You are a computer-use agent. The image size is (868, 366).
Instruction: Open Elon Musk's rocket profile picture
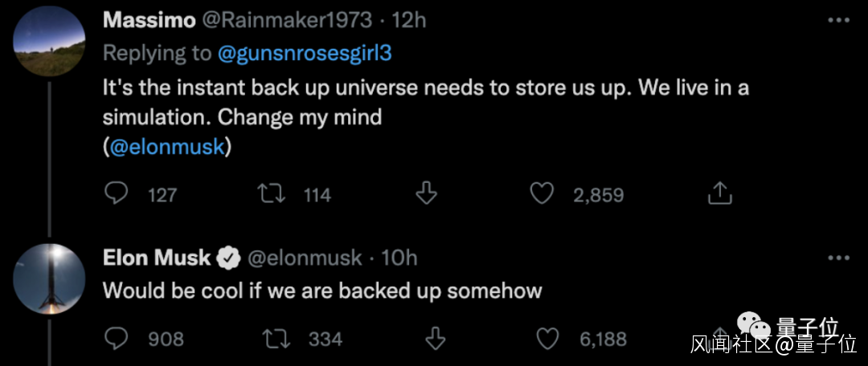50,279
